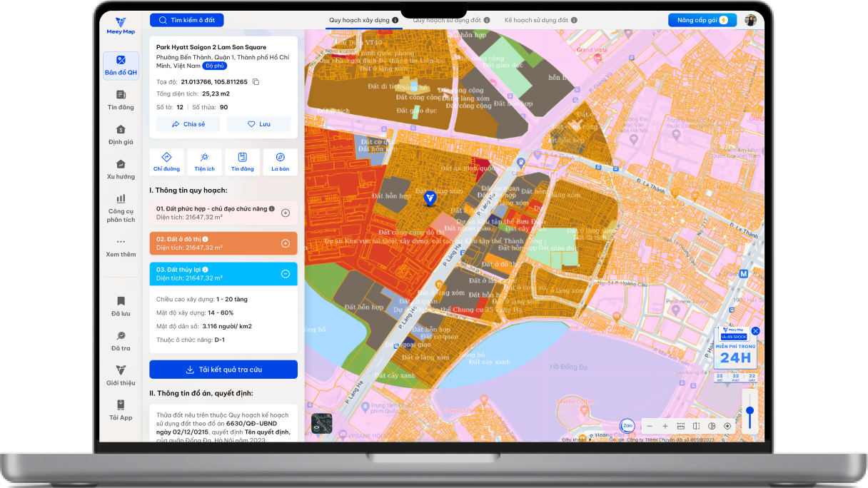Select the Chỉ đường (directions) tool
The height and width of the screenshot is (488, 868).
coord(166,162)
